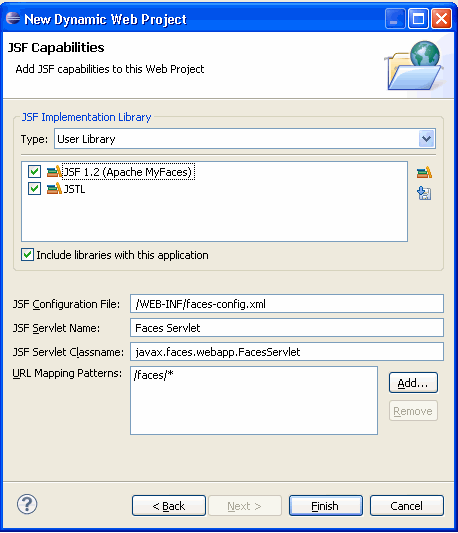Open the Type dropdown arrow

tap(426, 139)
